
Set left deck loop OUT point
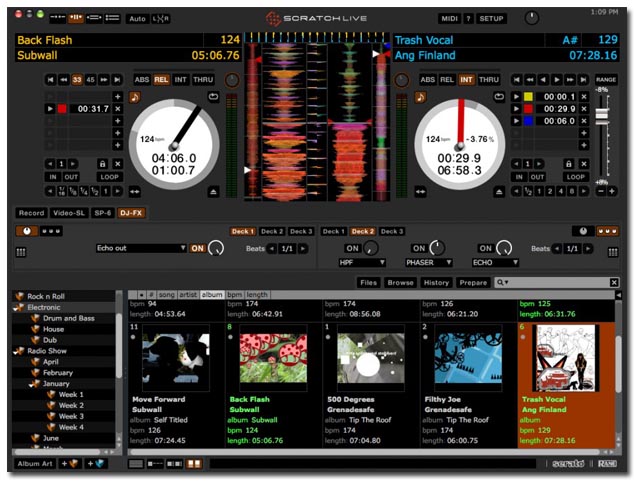71,177
